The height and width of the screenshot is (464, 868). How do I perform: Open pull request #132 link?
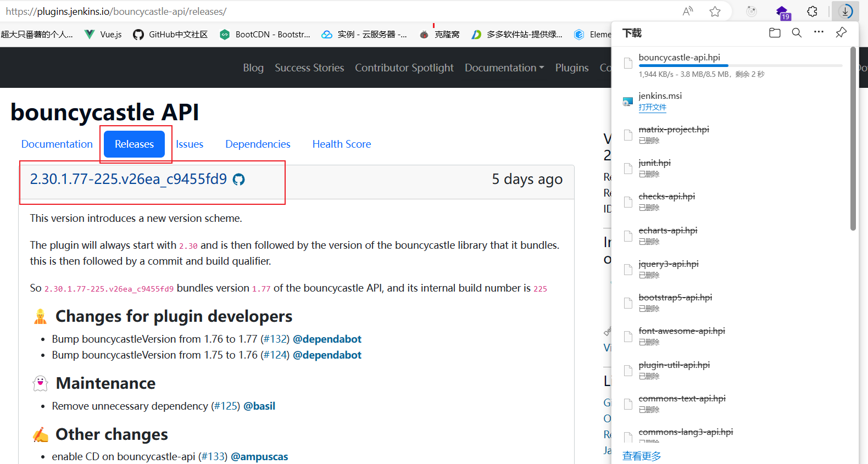pyautogui.click(x=275, y=339)
